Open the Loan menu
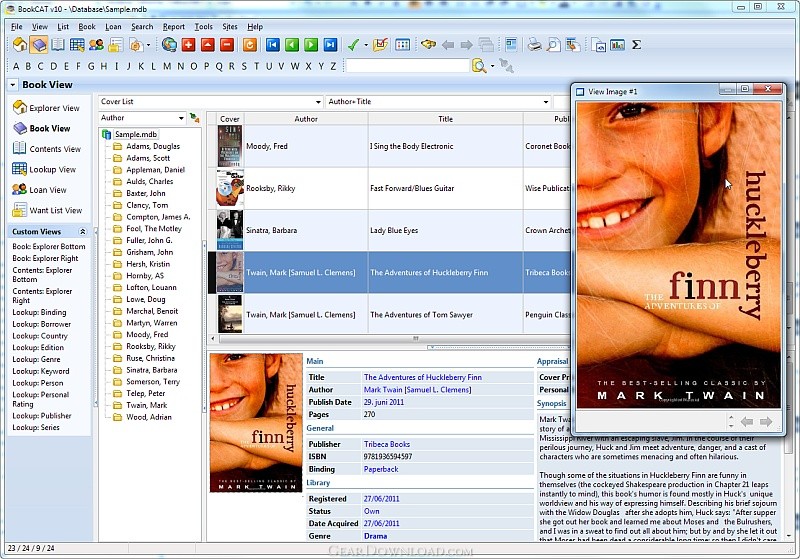 pos(113,27)
